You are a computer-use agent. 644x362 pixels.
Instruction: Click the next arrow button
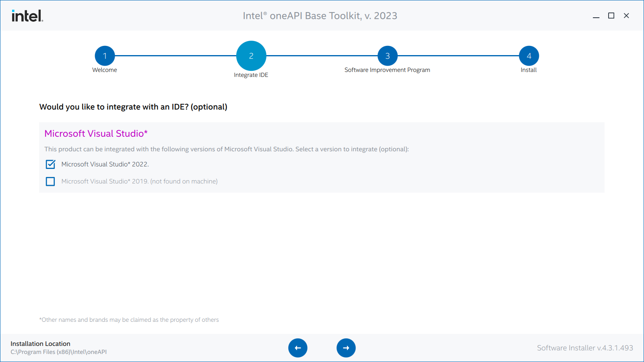coord(346,348)
